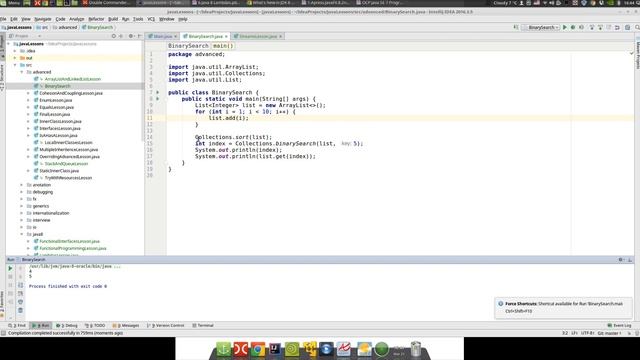
Task: Clear all output using the trash icon
Action: [x=20, y=311]
